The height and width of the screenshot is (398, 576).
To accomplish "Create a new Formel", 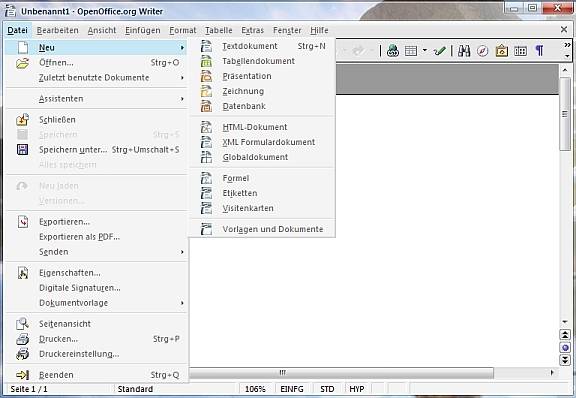I will (262, 179).
